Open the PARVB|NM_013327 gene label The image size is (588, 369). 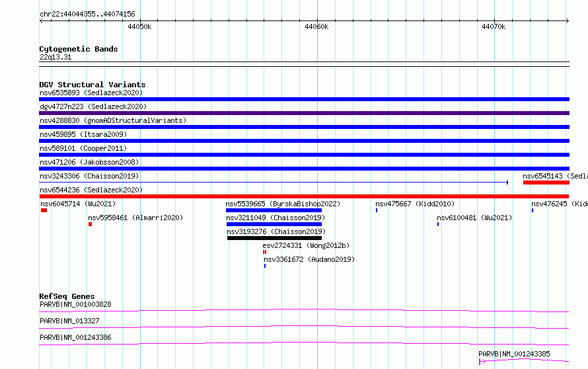(69, 321)
